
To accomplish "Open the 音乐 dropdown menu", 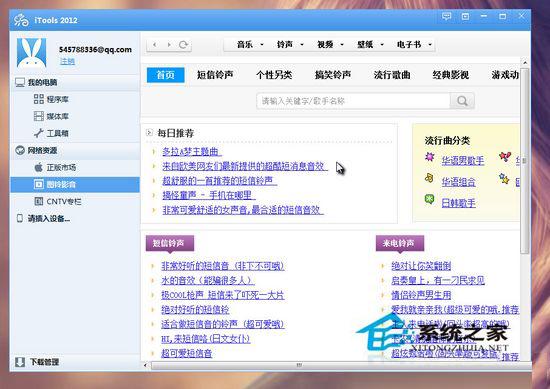I will pos(250,45).
